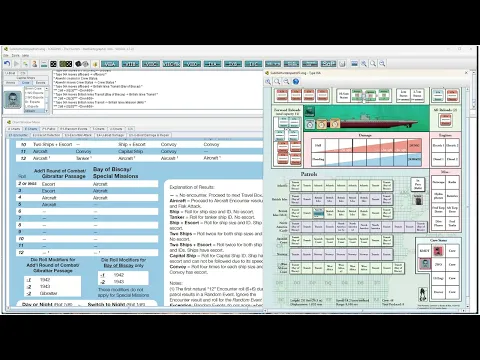The image size is (480, 360).
Task: Click the first tan stopwatch marker on submarine
Action: [x=321, y=124]
